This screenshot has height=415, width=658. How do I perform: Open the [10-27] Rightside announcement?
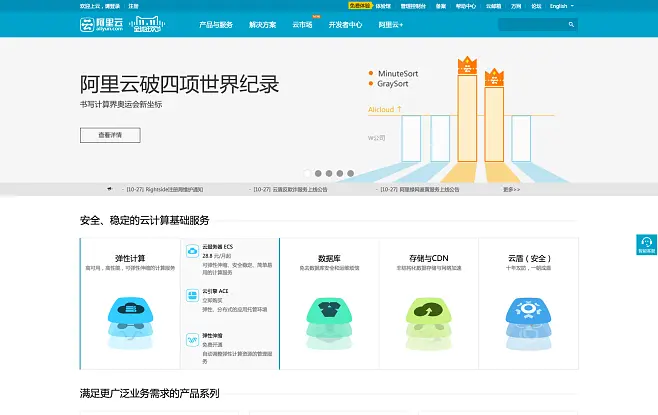click(x=164, y=190)
